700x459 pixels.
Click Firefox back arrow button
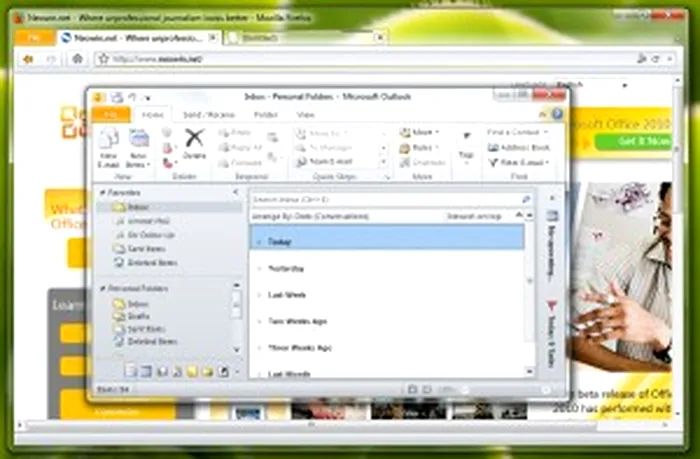pyautogui.click(x=29, y=59)
